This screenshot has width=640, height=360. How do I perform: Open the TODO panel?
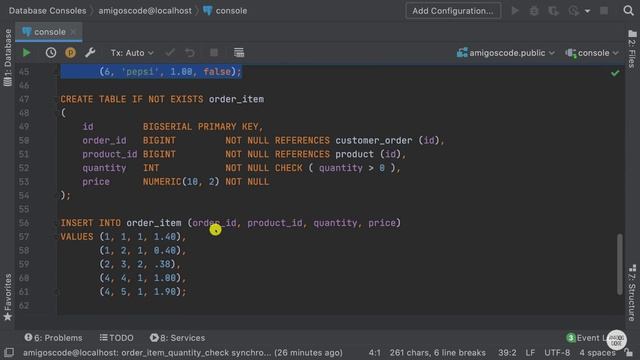[117, 338]
